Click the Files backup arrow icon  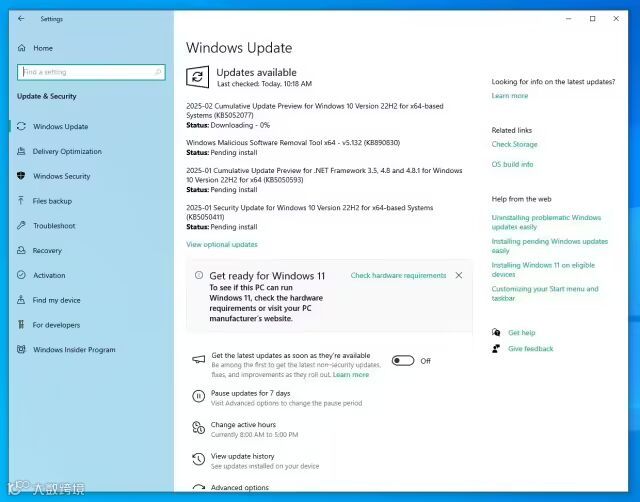pyautogui.click(x=21, y=201)
